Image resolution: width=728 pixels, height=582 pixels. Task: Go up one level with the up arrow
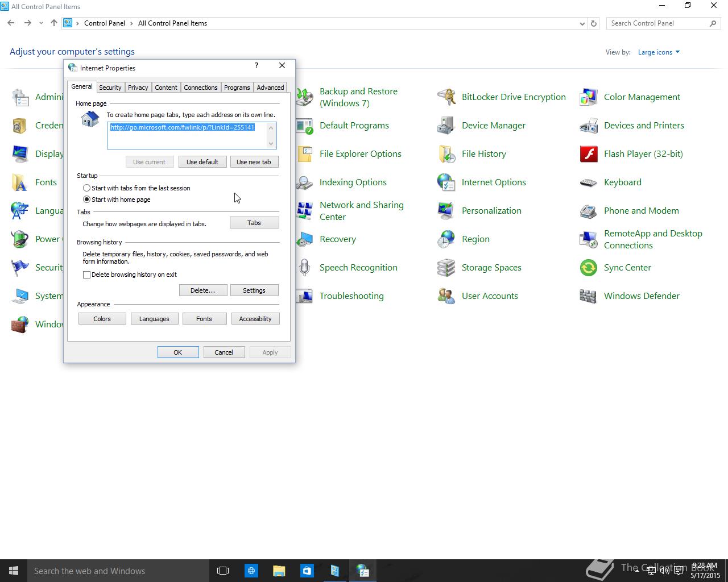[x=54, y=23]
